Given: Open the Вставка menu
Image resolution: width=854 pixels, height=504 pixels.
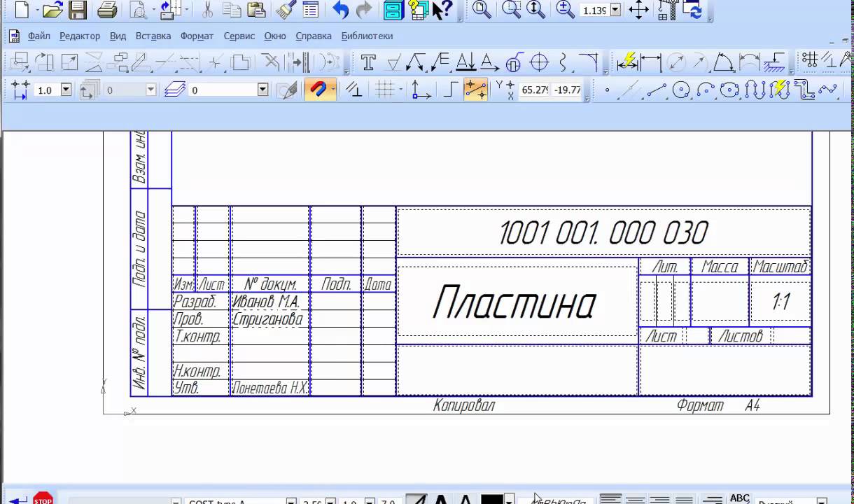Looking at the screenshot, I should (153, 36).
